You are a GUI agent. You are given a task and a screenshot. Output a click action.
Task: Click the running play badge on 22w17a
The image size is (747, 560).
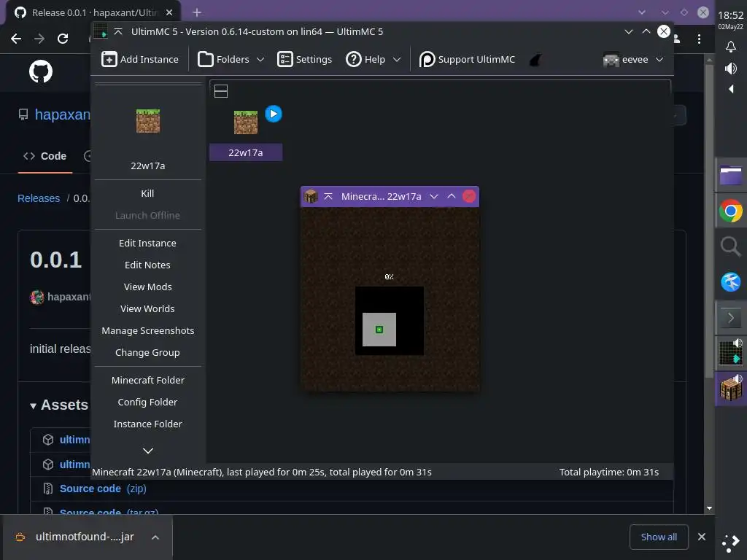[x=274, y=114]
